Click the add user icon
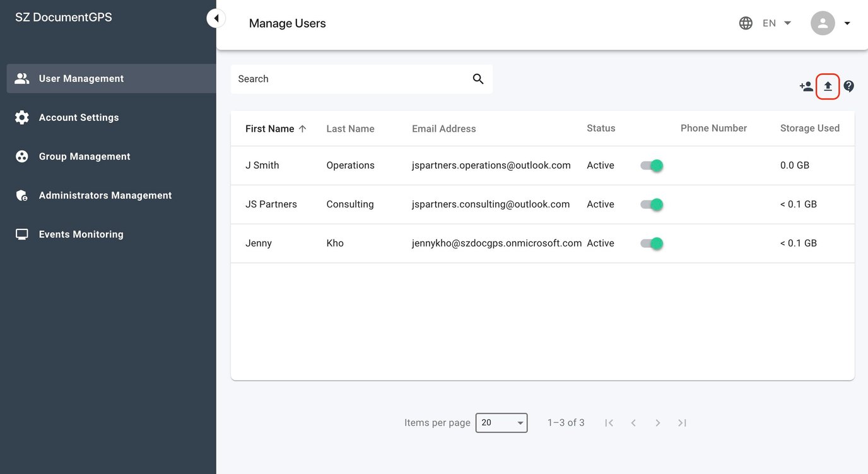868x474 pixels. (806, 86)
